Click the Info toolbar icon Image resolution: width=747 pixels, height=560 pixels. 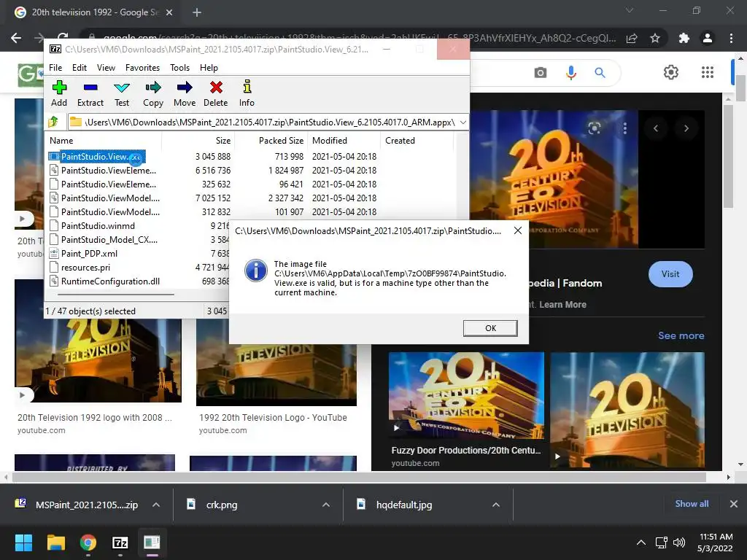point(247,94)
